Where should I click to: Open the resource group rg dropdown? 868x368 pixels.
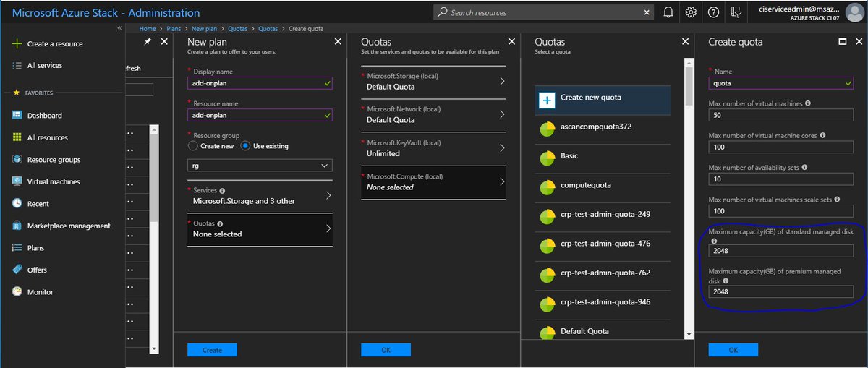coord(260,166)
